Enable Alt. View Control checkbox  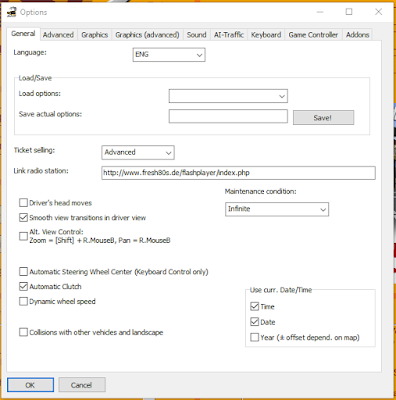[23, 236]
